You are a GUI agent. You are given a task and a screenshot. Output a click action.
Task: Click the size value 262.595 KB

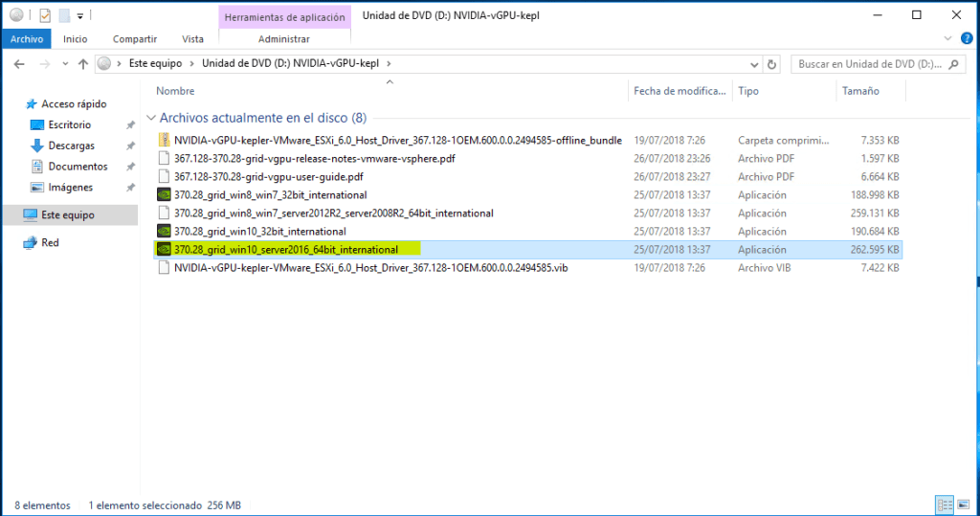click(875, 249)
